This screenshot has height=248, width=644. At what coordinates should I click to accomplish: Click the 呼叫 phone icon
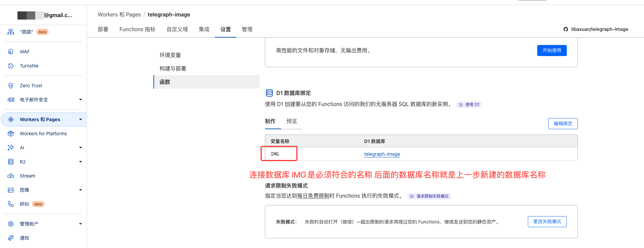pyautogui.click(x=11, y=204)
